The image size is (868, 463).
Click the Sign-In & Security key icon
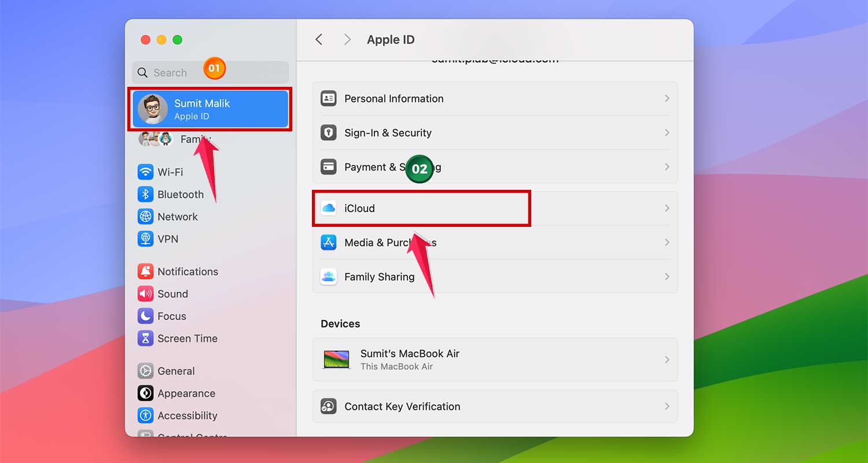(x=329, y=133)
